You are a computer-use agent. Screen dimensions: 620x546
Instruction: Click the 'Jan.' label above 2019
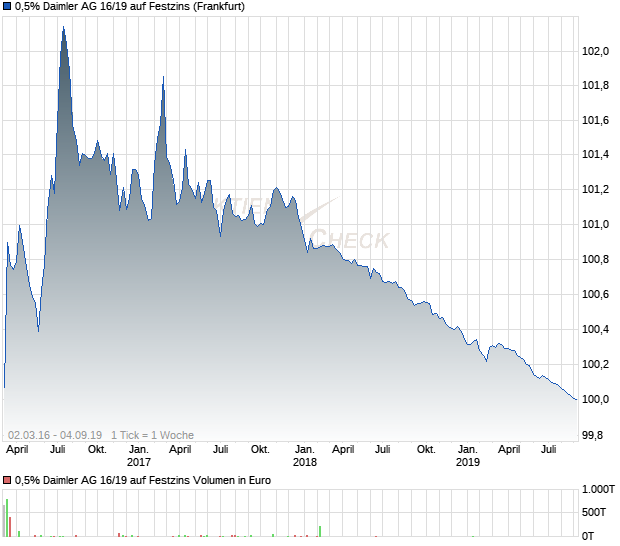pyautogui.click(x=468, y=450)
